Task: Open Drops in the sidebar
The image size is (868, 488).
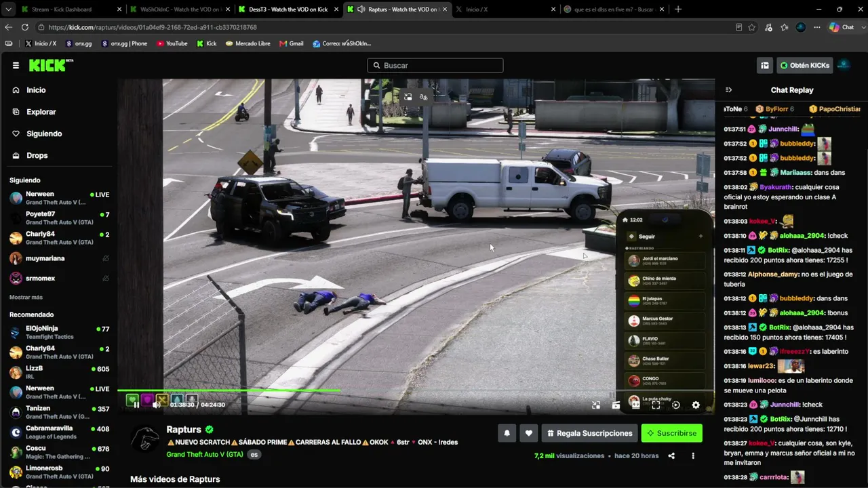Action: (37, 155)
